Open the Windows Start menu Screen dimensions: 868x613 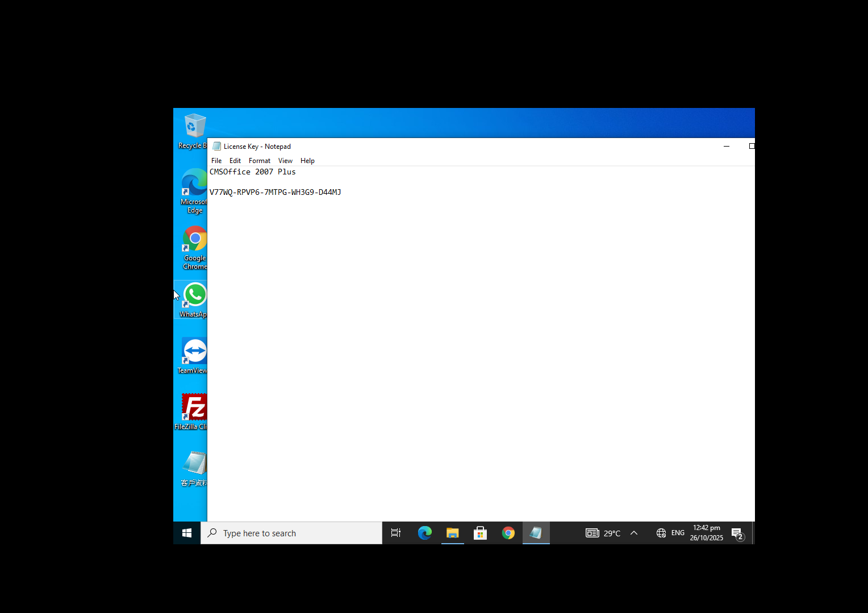187,533
